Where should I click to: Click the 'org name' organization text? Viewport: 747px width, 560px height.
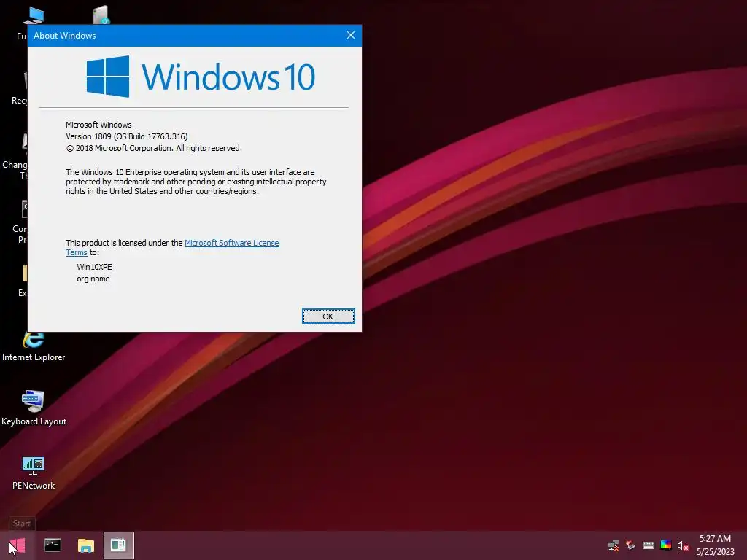click(x=93, y=279)
